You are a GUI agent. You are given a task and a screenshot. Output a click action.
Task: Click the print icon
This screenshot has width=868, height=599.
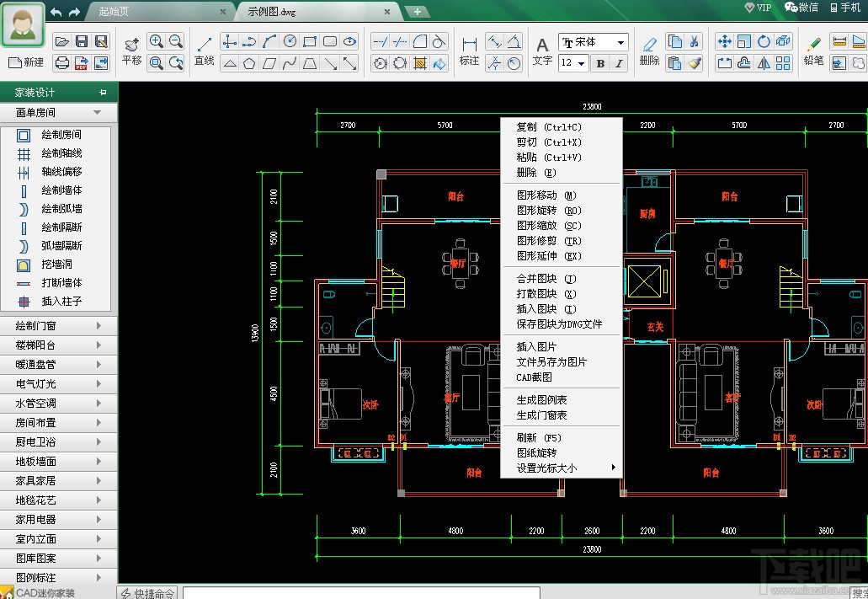pos(61,62)
